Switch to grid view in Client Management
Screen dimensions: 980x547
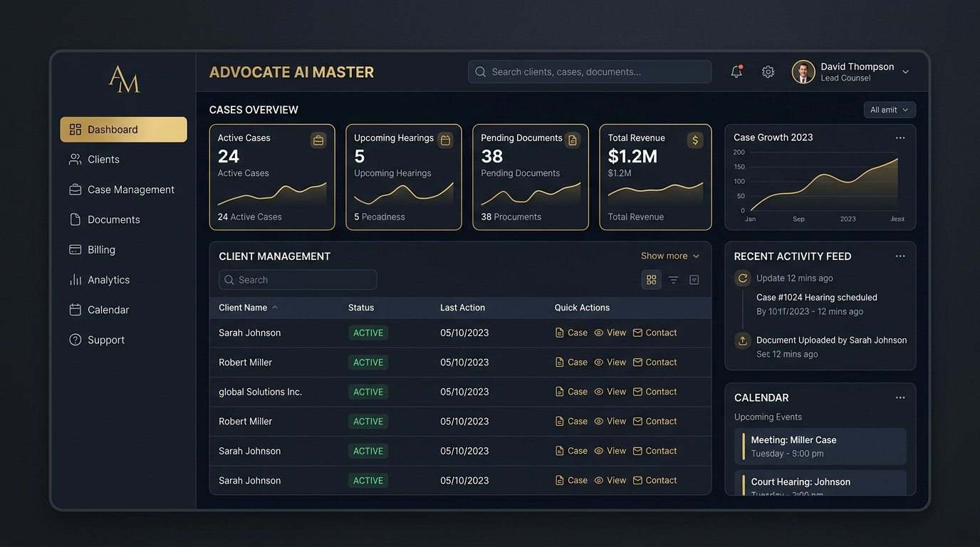[x=651, y=280]
